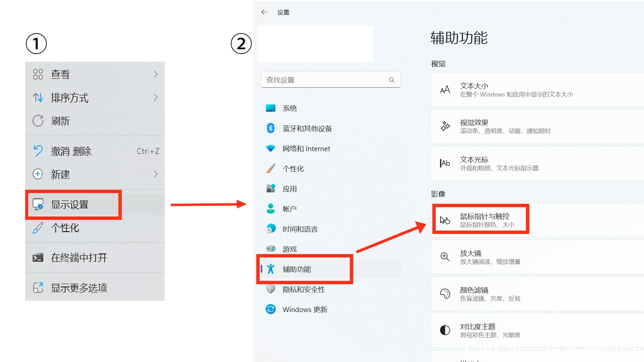The height and width of the screenshot is (362, 644).
Task: Click the search magnifier icon
Action: tap(391, 80)
